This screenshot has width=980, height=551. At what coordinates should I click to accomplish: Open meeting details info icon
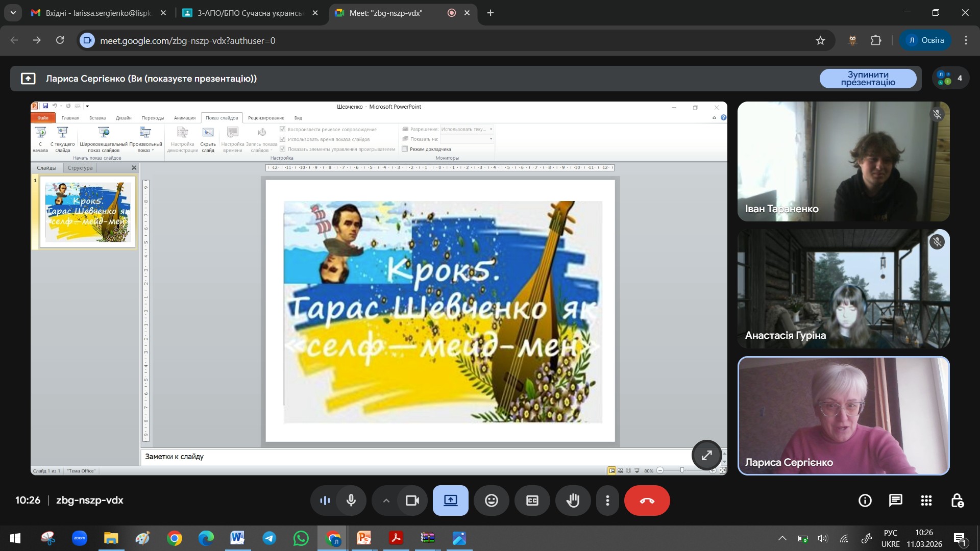(865, 500)
